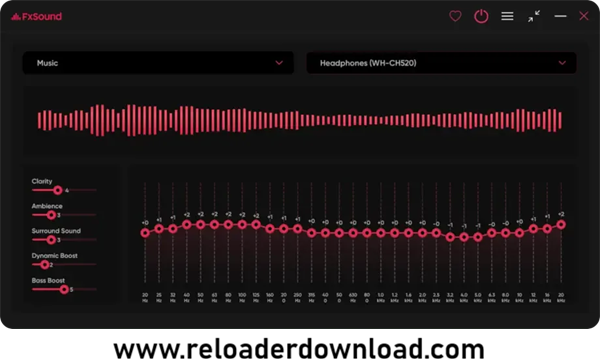Click the Dynamic Boost value 2
The height and width of the screenshot is (364, 600).
point(51,265)
